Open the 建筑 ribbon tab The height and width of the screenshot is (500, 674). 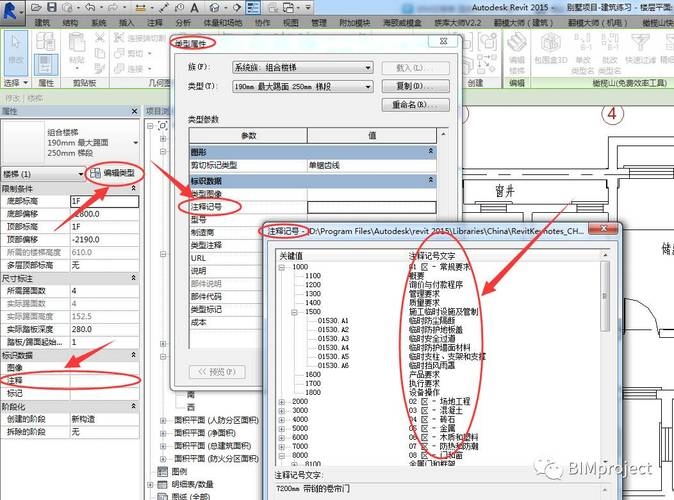(x=42, y=22)
